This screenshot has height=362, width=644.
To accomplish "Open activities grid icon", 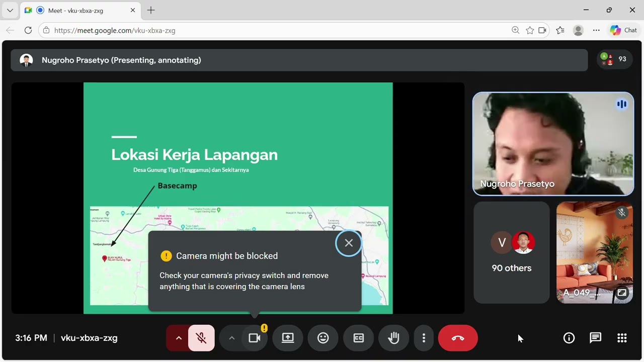I will coord(622,338).
